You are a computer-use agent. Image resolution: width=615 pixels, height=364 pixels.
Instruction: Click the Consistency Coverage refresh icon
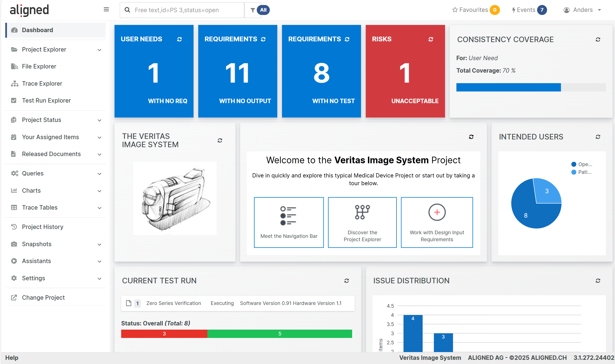pos(598,40)
